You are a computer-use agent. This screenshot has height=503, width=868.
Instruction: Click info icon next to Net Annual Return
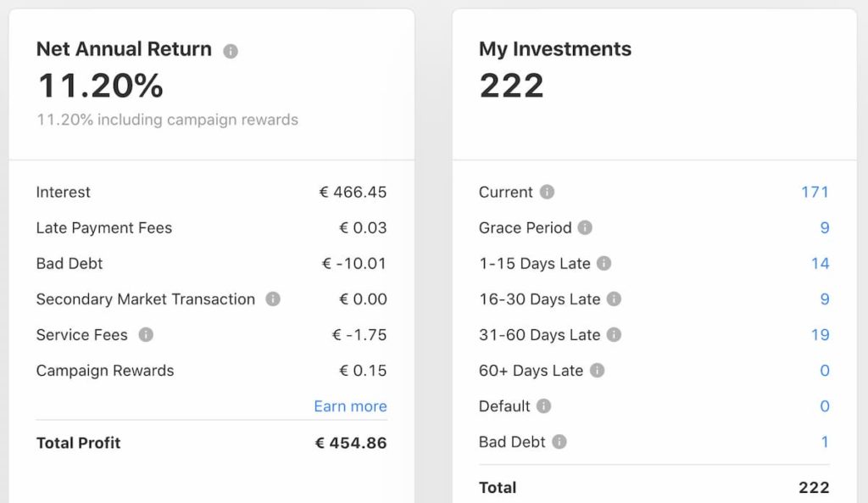pos(231,52)
